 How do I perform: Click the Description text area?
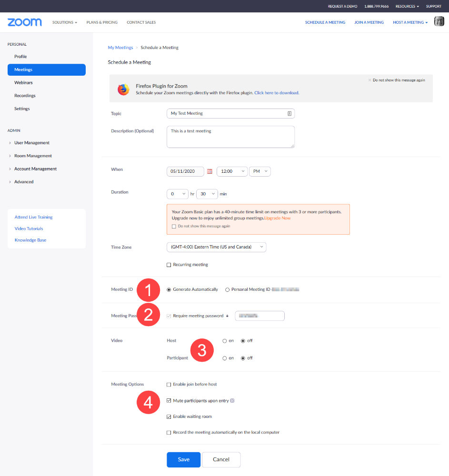point(230,137)
